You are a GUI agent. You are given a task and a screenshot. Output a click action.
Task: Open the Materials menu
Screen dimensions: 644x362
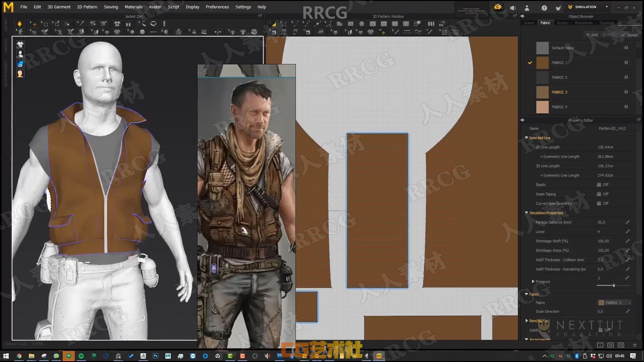pos(133,7)
